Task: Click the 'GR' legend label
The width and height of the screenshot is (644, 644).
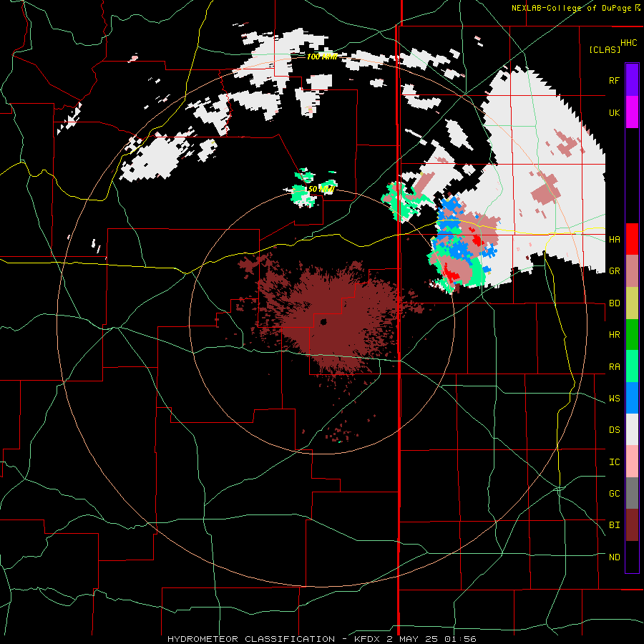Action: coord(614,271)
